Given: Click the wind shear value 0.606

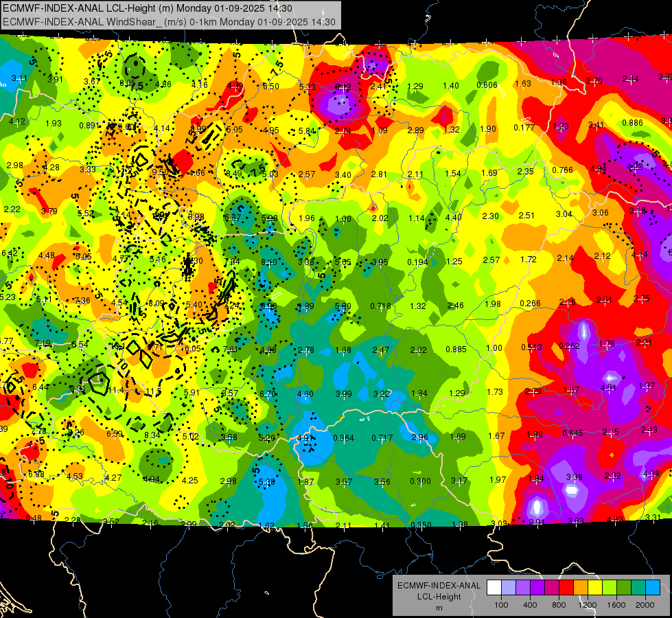Looking at the screenshot, I should pos(487,85).
